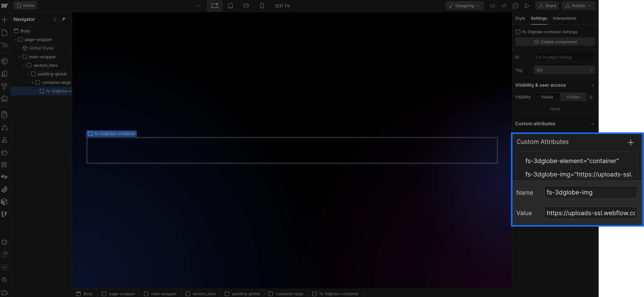Open the site settings gear icon

[5, 242]
